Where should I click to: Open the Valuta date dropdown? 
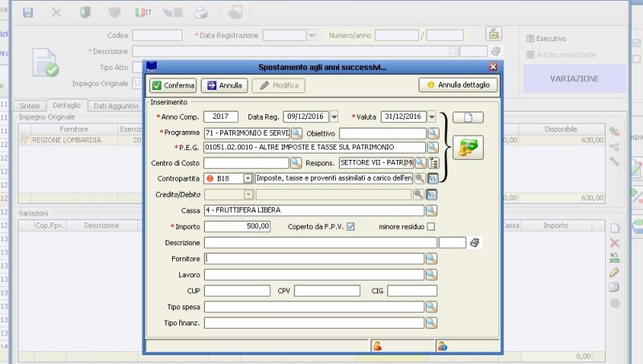432,117
